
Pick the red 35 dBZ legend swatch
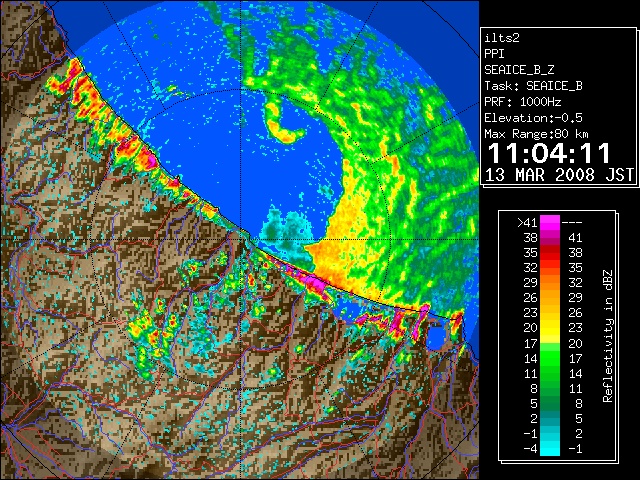pos(550,253)
